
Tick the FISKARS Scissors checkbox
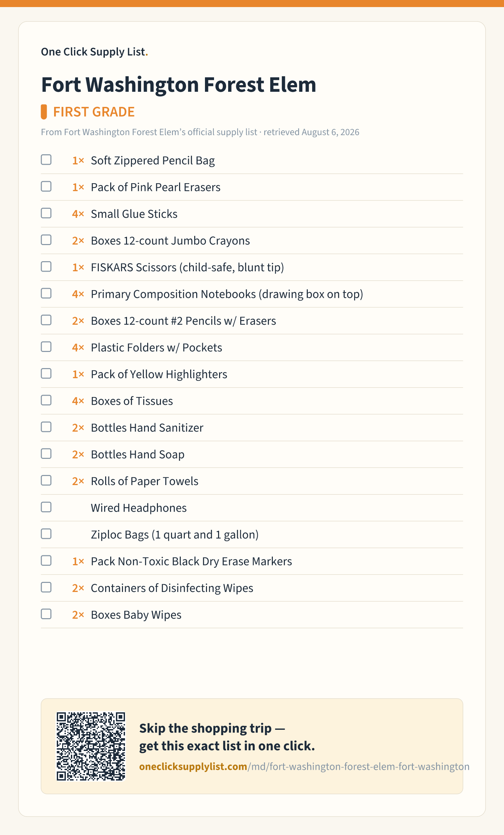(46, 267)
